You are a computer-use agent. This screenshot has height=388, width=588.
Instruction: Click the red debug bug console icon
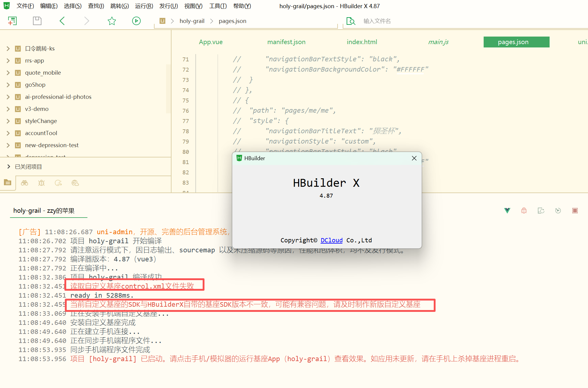[x=524, y=211]
